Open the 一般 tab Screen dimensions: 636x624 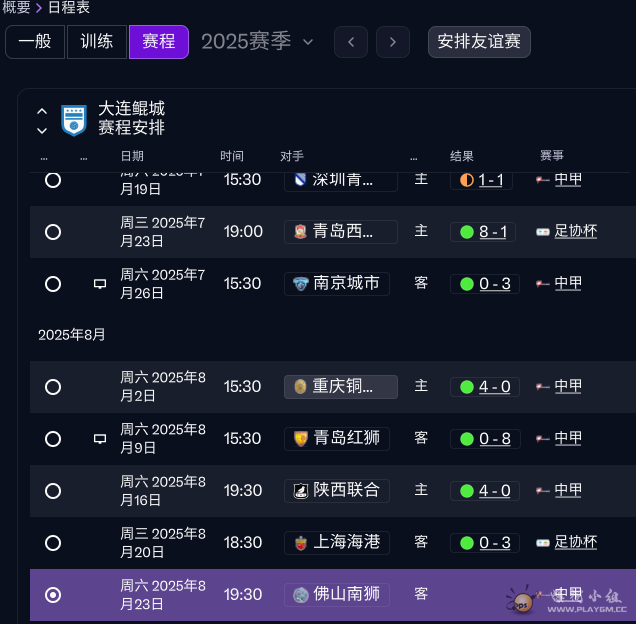(x=35, y=42)
